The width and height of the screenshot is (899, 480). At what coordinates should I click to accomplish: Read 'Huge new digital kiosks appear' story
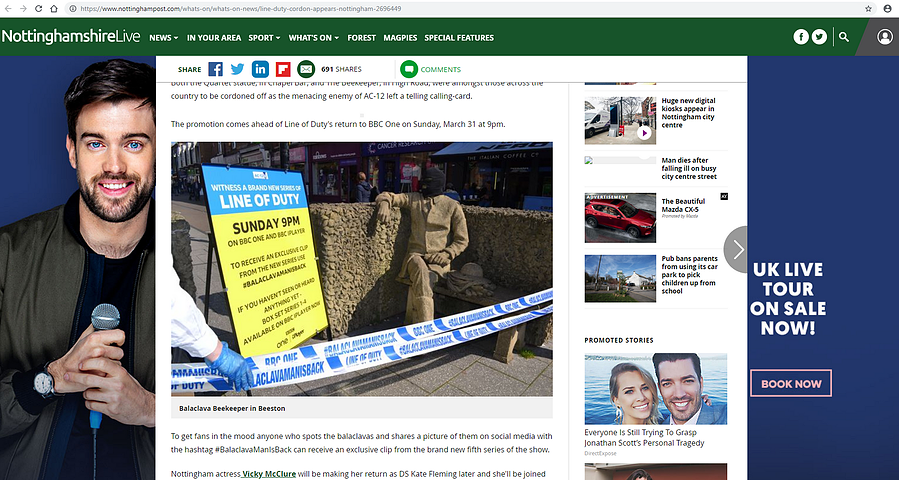(x=689, y=112)
